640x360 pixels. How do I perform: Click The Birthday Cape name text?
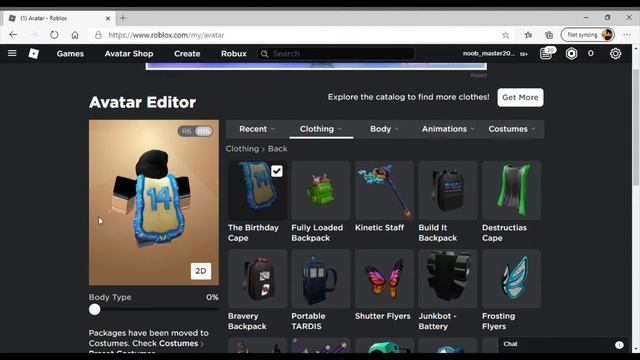[x=253, y=233]
